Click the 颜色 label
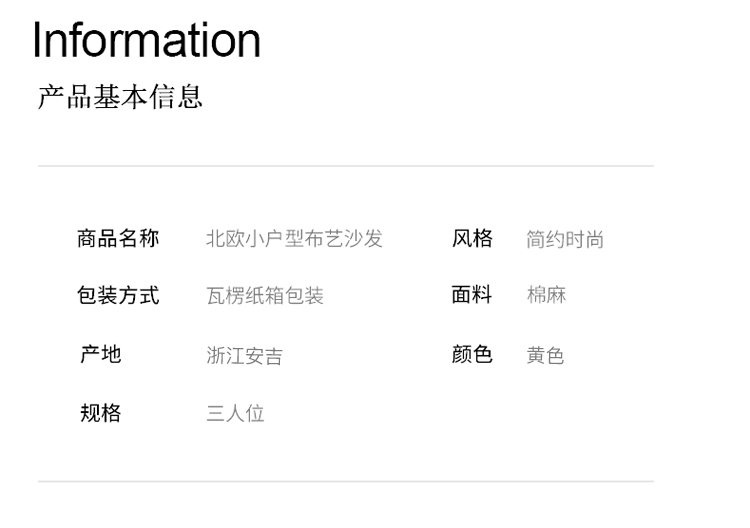750x528 pixels. [472, 354]
